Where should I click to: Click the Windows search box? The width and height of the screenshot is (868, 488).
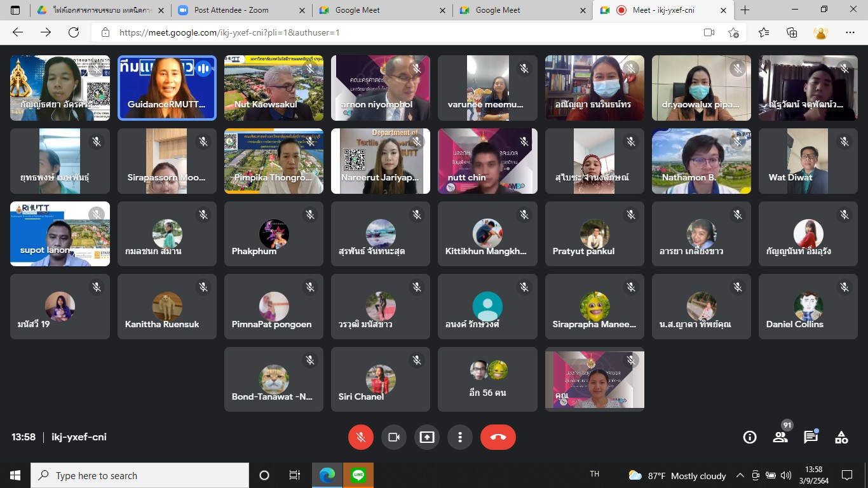click(x=140, y=475)
